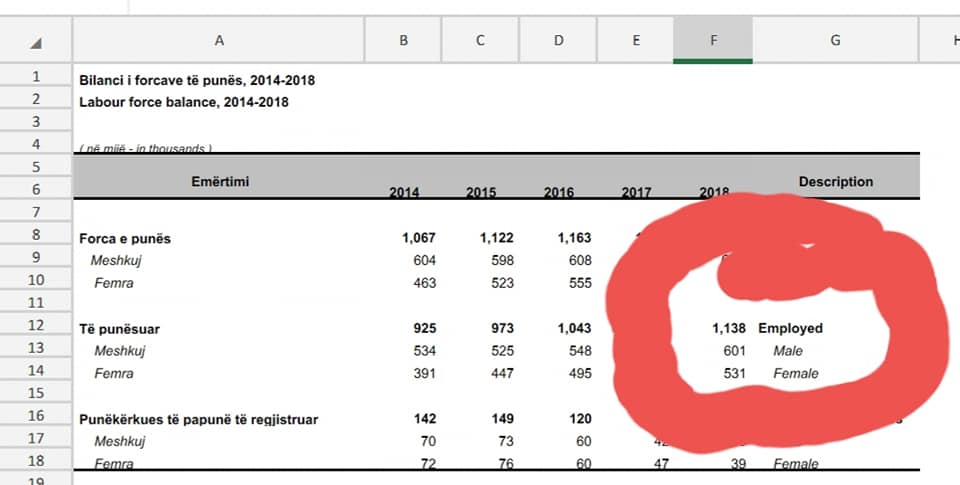
Task: Click the 'Forca e punës' row label
Action: pos(125,239)
